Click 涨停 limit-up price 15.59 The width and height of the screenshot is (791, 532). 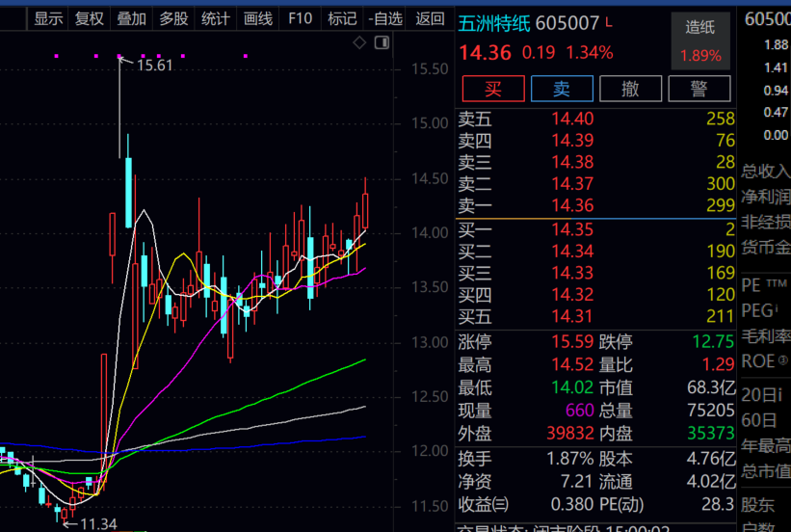572,342
